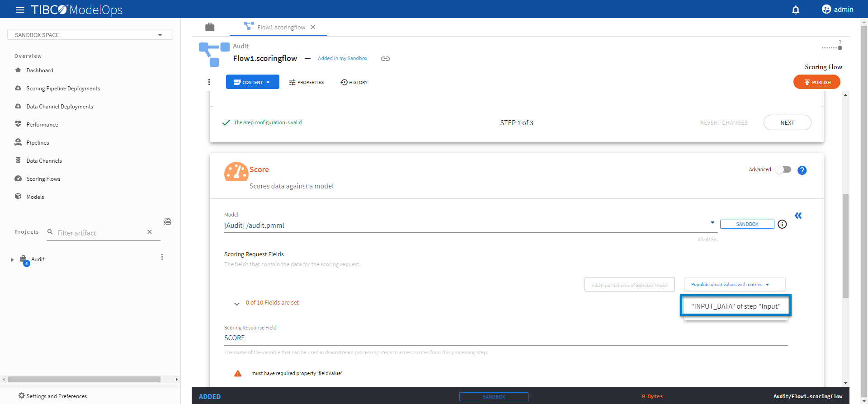Click the version timeline marker 1
868x404 pixels.
840,47
